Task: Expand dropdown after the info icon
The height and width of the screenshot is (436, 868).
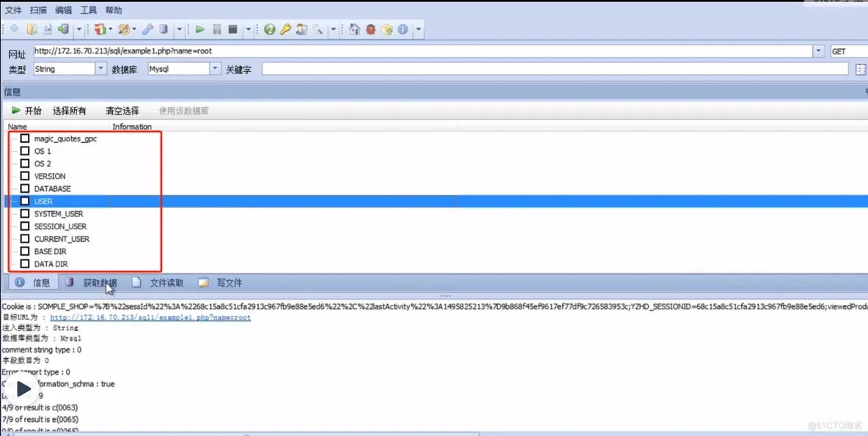Action: [x=419, y=29]
